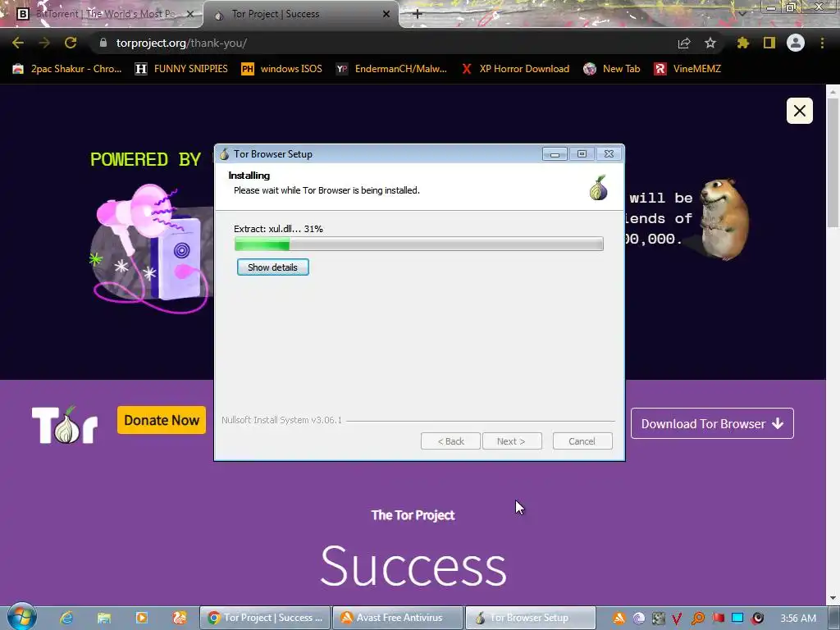Open the EndermanCH/Malw... bookmark
Viewport: 840px width, 630px height.
pyautogui.click(x=391, y=69)
